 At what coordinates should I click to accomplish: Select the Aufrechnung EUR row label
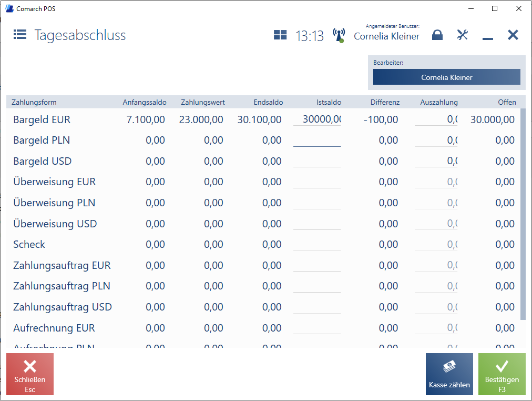click(x=54, y=328)
